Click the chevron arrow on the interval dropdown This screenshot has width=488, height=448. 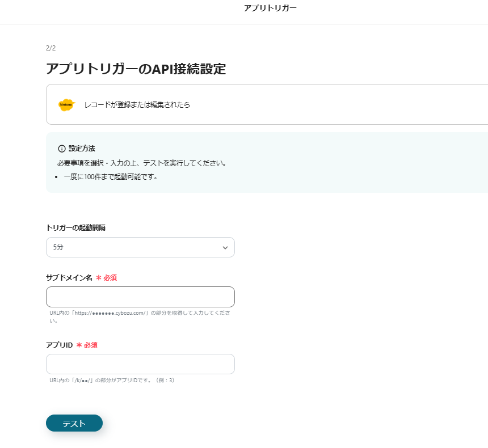point(225,247)
